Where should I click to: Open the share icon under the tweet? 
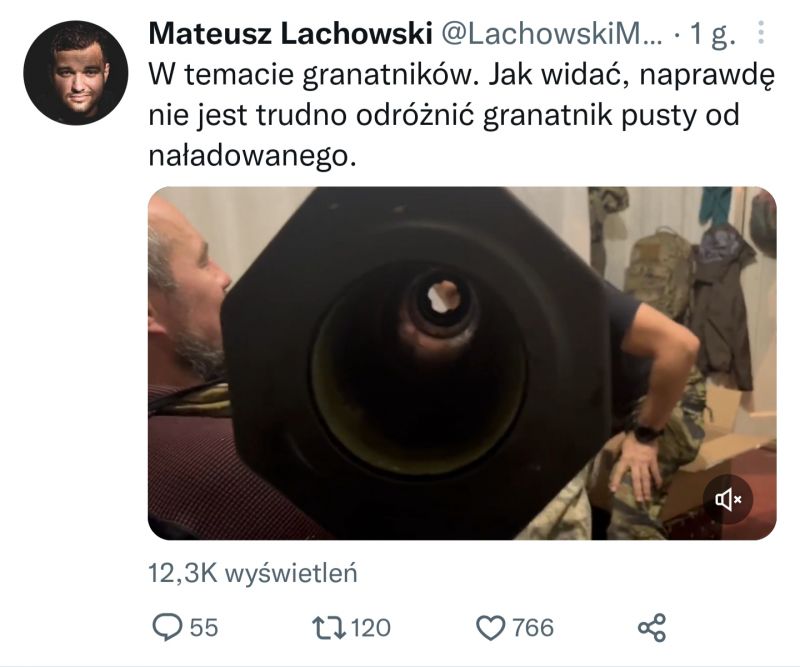coord(652,628)
